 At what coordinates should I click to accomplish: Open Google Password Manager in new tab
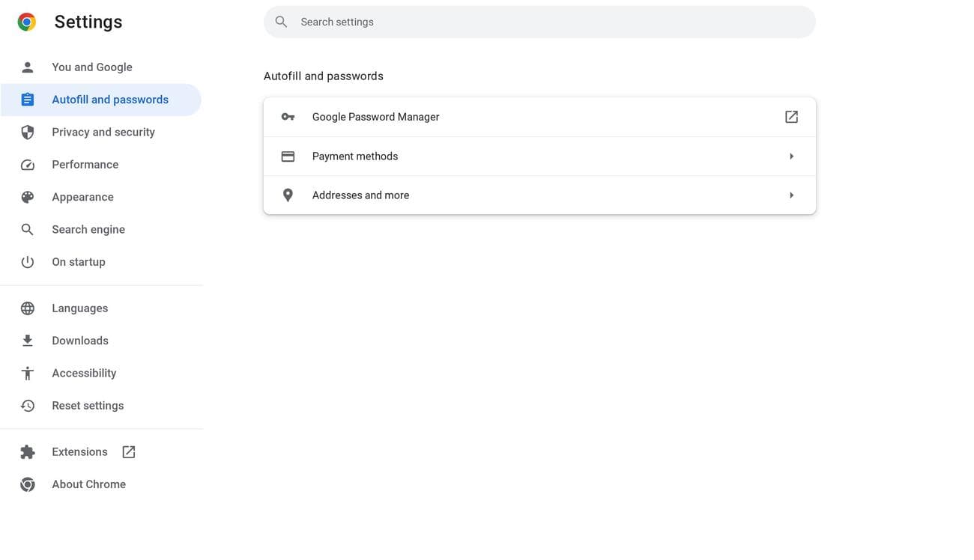pyautogui.click(x=791, y=117)
